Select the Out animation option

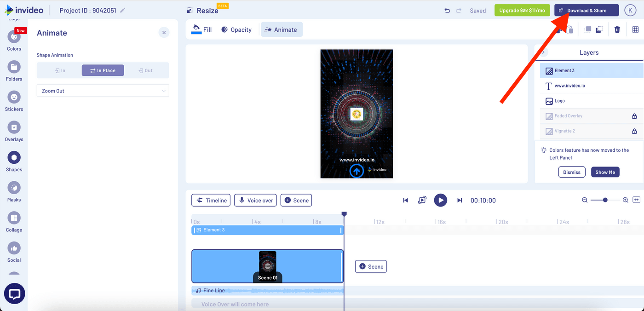(x=146, y=70)
